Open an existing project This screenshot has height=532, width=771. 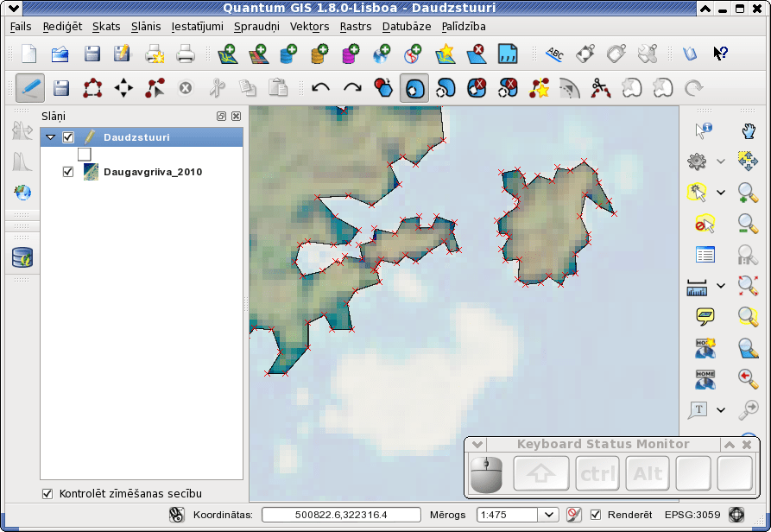pyautogui.click(x=60, y=54)
